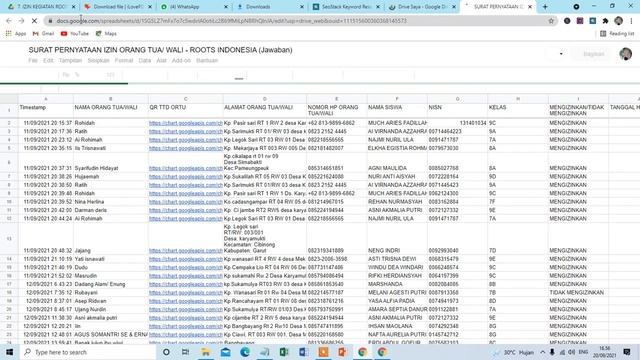Open the Chrome extensions puzzle icon

pos(606,21)
